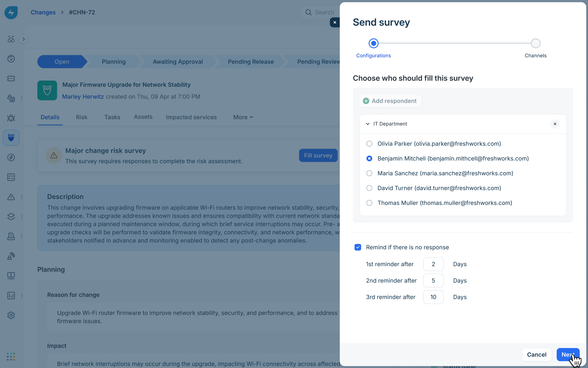This screenshot has height=368, width=588.
Task: Open the changes shield icon in sidebar
Action: [x=11, y=138]
